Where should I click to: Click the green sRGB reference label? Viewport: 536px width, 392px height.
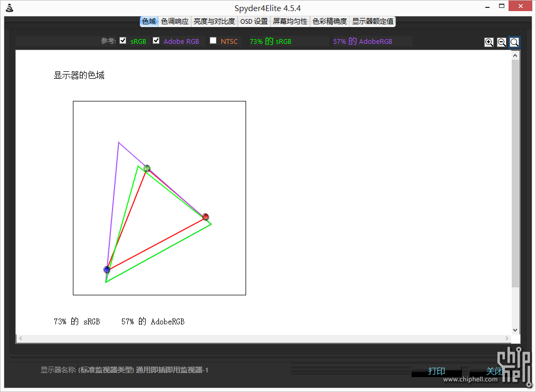138,41
